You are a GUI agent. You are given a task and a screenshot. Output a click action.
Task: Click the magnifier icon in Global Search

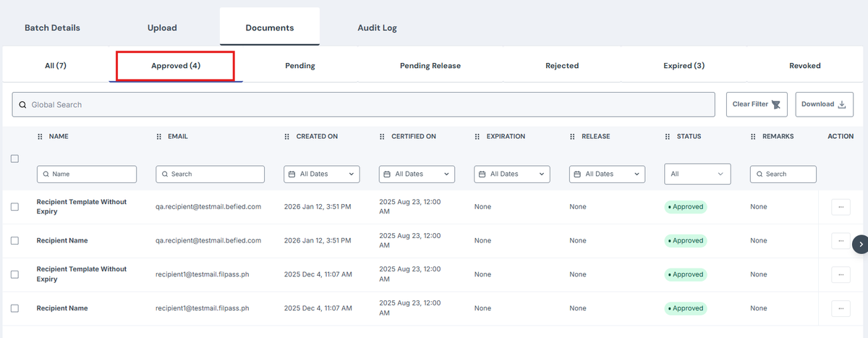[x=23, y=105]
